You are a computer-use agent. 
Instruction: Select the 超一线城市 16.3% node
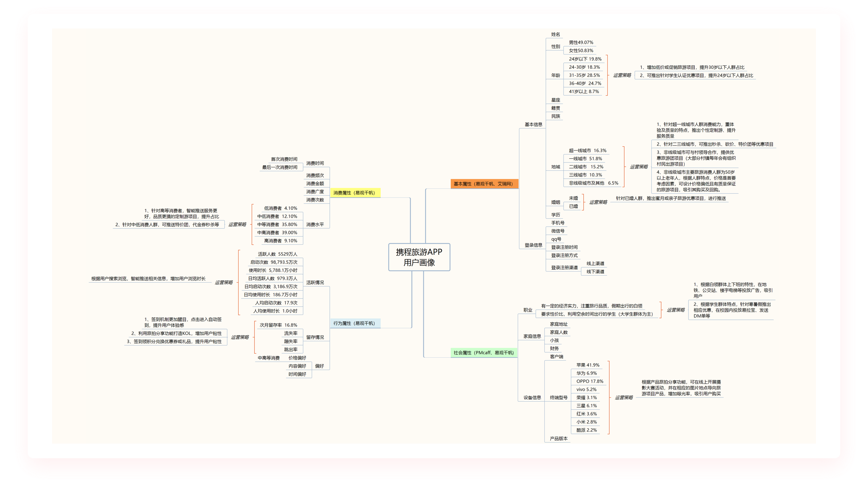(587, 150)
